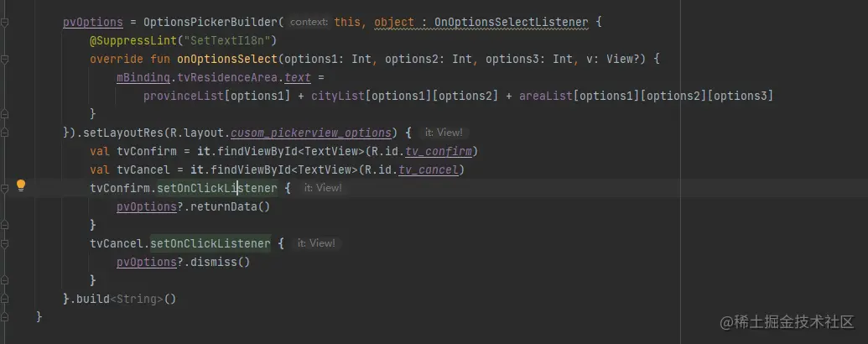Place cursor on OptionsPickerBuilder class name
Viewport: 868px width, 344px height.
pyautogui.click(x=211, y=22)
